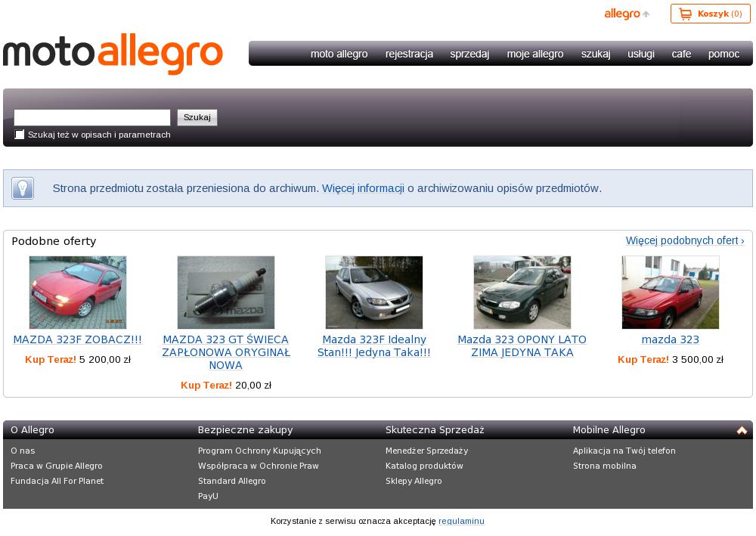Image resolution: width=756 pixels, height=536 pixels.
Task: Click the 'Mobilne Allegro' footer heading
Action: (609, 430)
